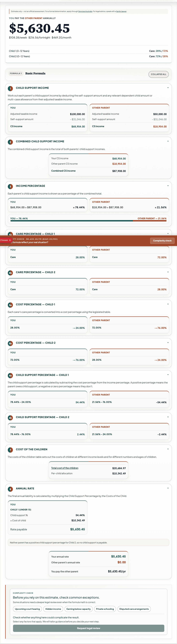This screenshot has height=644, width=177.
Task: Click the step 7 circle for Cost of the Children
Action: coord(10,450)
